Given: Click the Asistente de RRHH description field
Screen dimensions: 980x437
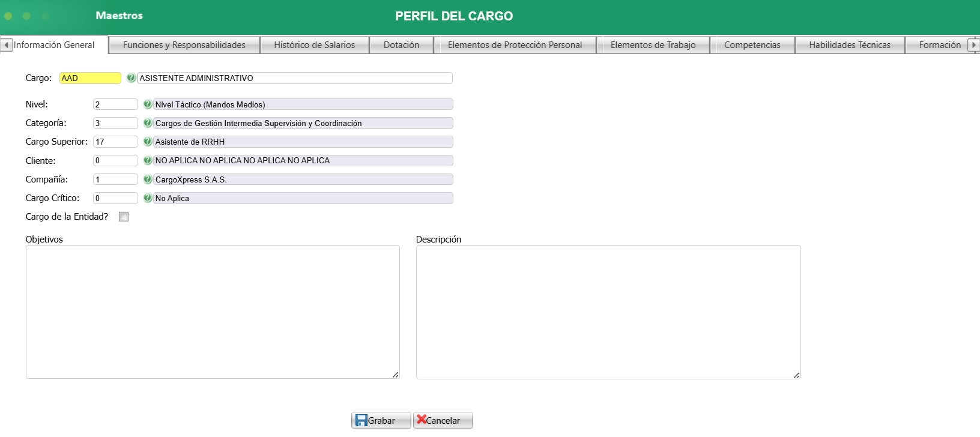Looking at the screenshot, I should coord(303,142).
